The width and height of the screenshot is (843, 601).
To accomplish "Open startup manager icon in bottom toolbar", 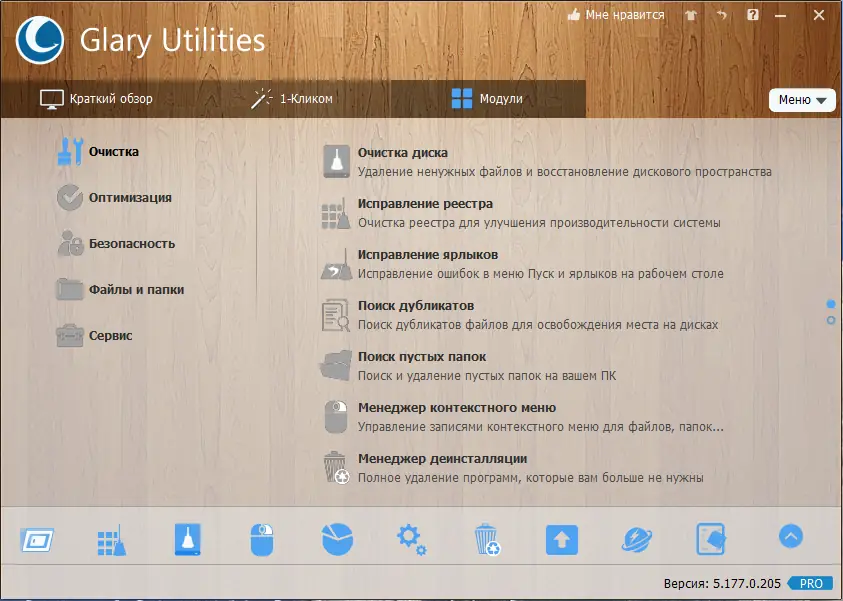I will (37, 540).
